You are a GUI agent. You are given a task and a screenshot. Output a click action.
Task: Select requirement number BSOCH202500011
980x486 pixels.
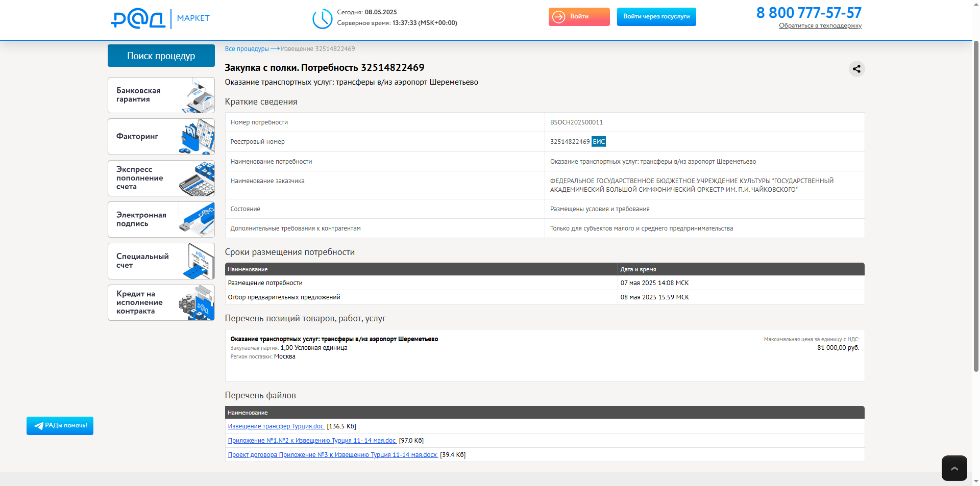(576, 122)
